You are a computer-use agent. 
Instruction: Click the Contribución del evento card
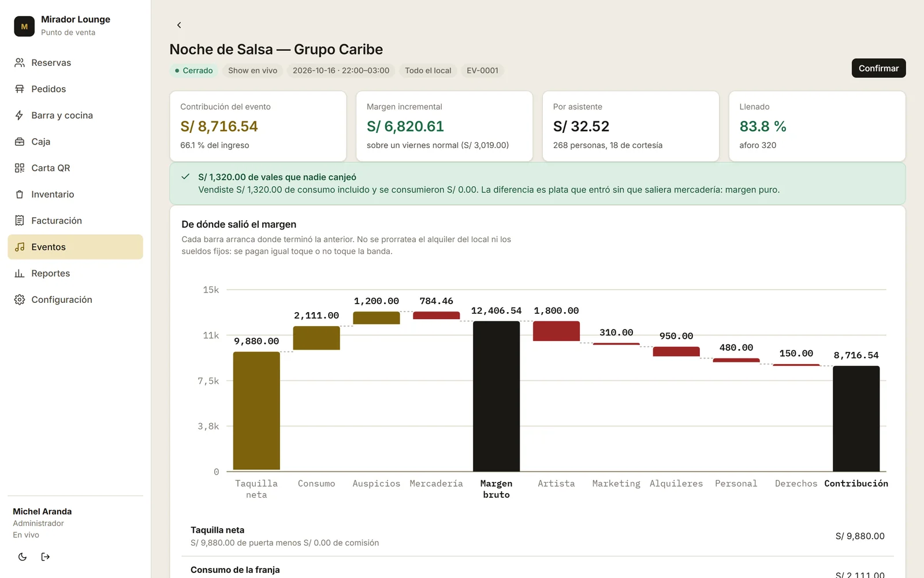[x=258, y=126]
